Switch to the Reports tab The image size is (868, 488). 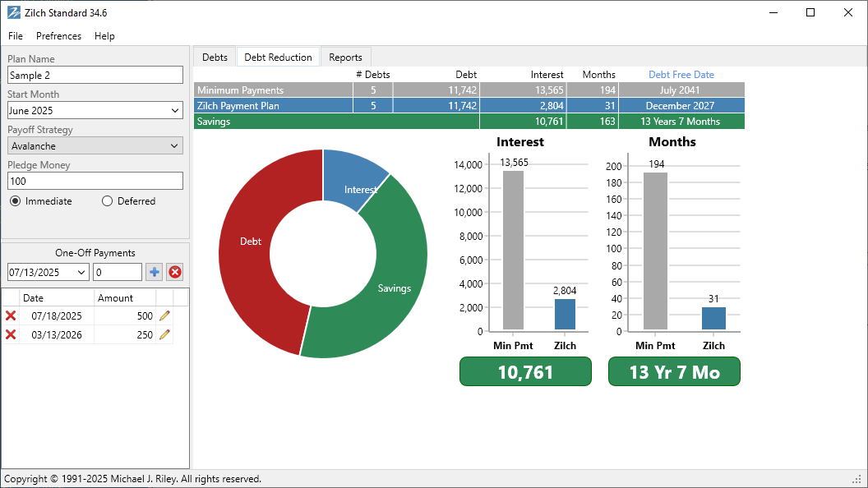coord(345,58)
